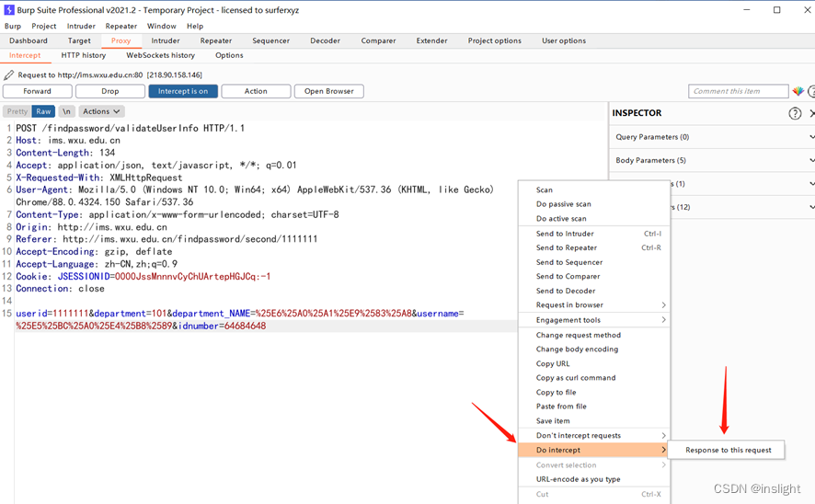Select Scan from the context menu

(x=594, y=190)
